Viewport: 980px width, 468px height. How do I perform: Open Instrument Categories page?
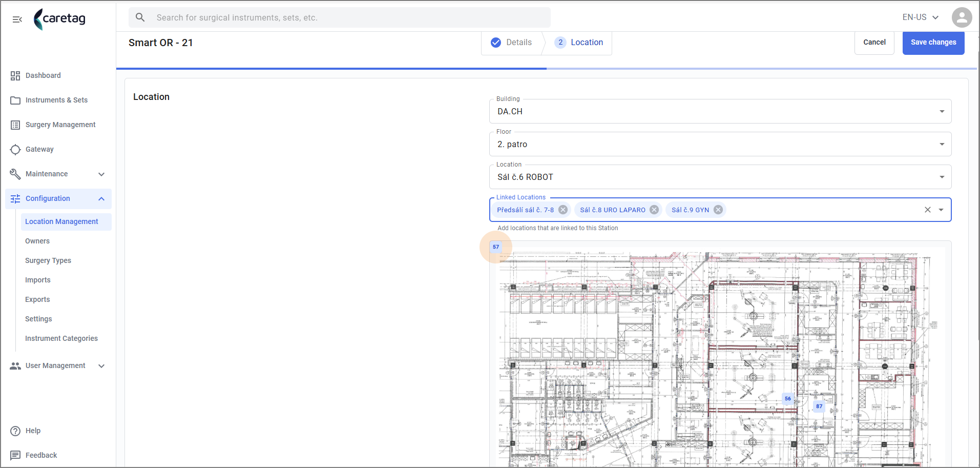pyautogui.click(x=61, y=339)
